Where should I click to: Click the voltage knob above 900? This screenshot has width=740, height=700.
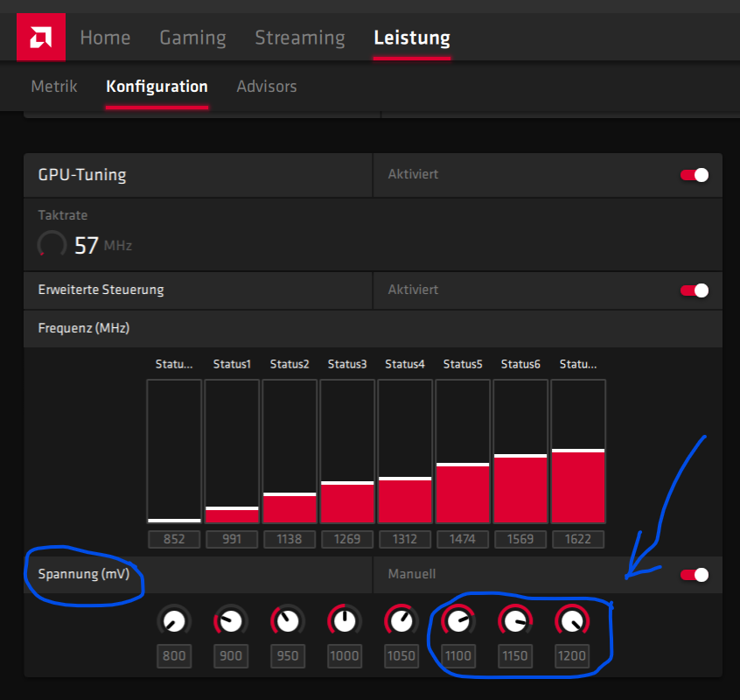tap(231, 621)
